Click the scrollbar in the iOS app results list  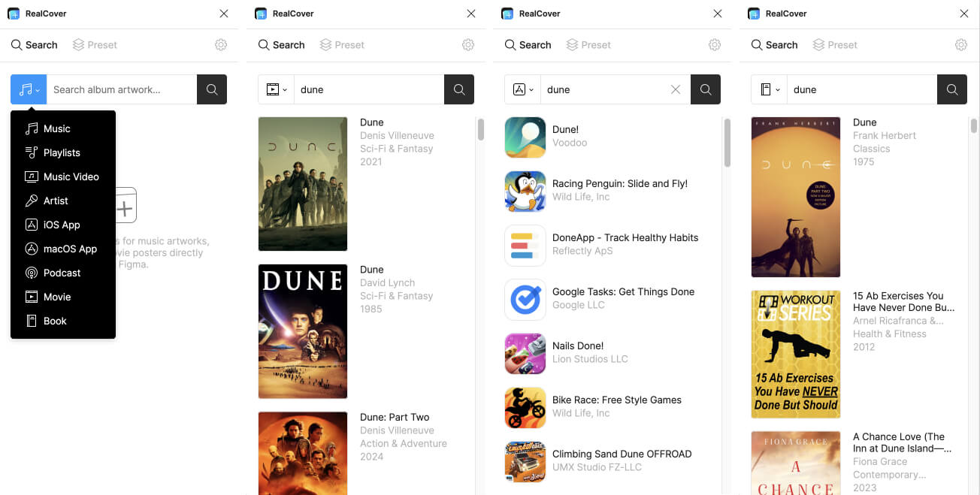pos(727,143)
